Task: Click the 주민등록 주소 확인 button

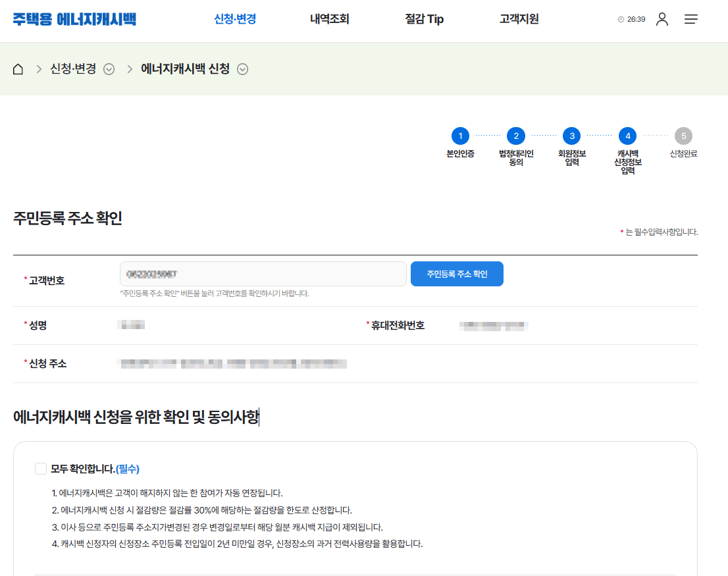Action: click(457, 273)
